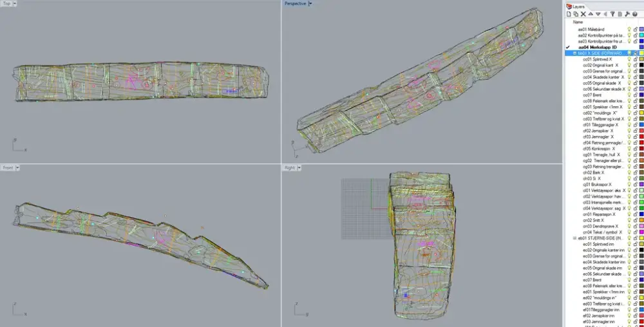The height and width of the screenshot is (327, 644).
Task: Open layer tools hammer icon
Action: click(x=627, y=14)
